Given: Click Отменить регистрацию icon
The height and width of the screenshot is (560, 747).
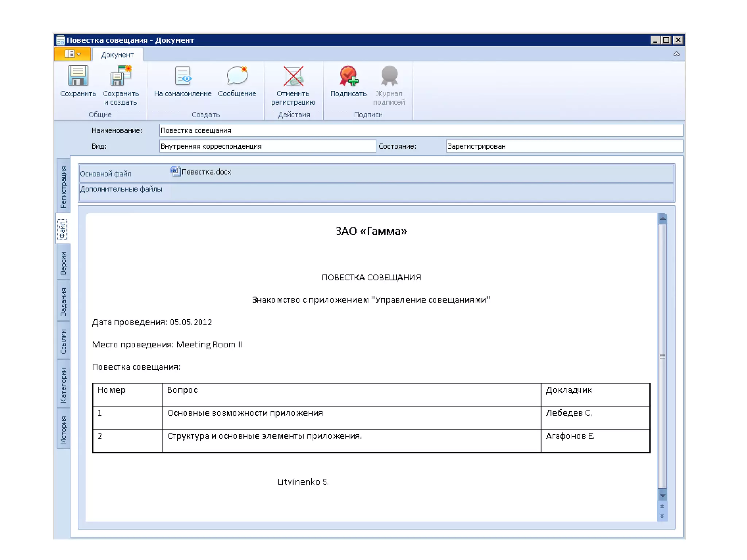Looking at the screenshot, I should tap(293, 76).
